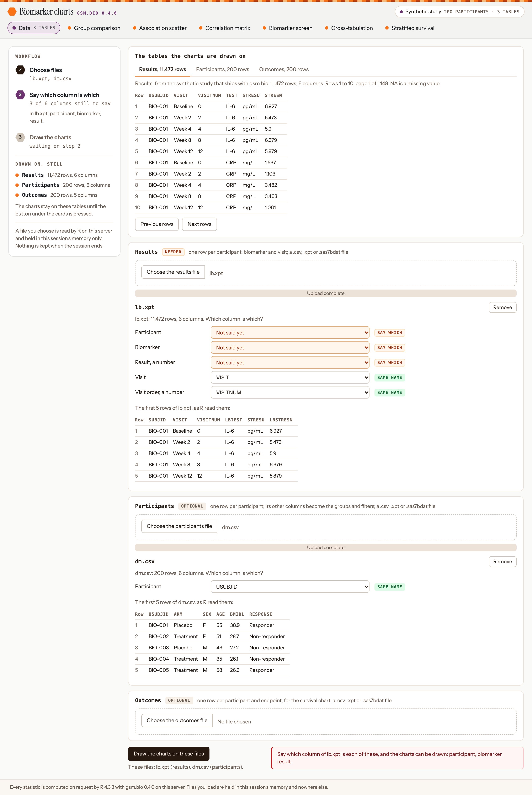Open the Association scatter tab

point(160,28)
